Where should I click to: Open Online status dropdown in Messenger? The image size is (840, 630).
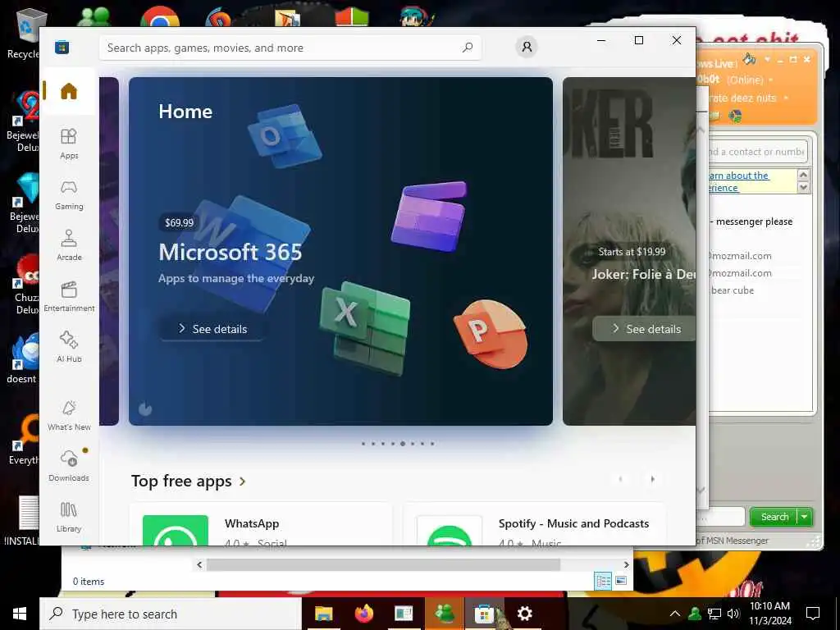[x=771, y=80]
